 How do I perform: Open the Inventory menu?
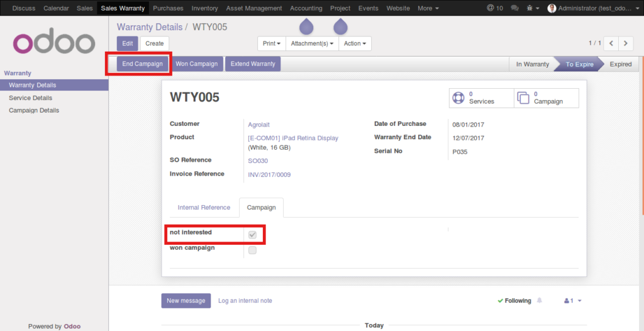coord(204,8)
